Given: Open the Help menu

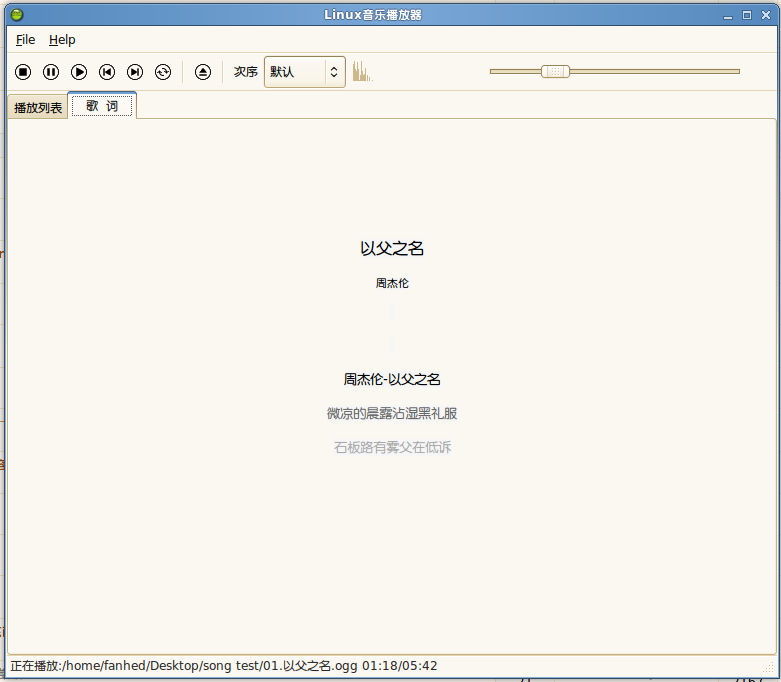Looking at the screenshot, I should (x=62, y=39).
